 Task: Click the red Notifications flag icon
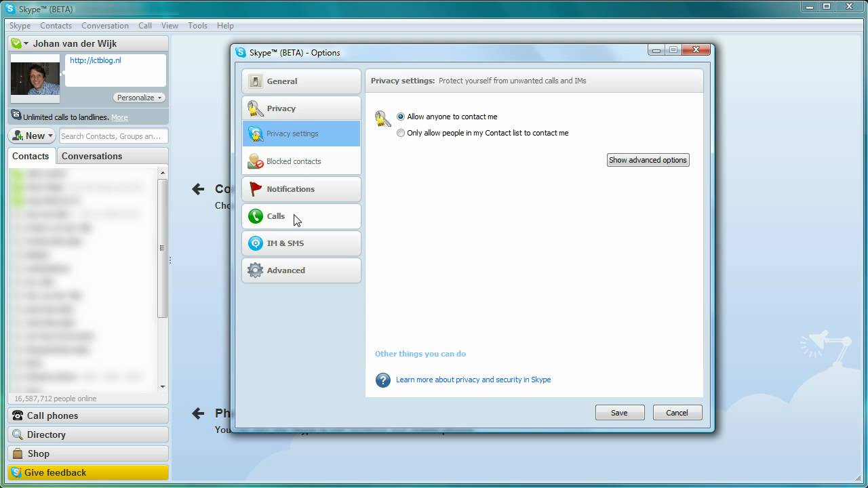click(x=256, y=189)
